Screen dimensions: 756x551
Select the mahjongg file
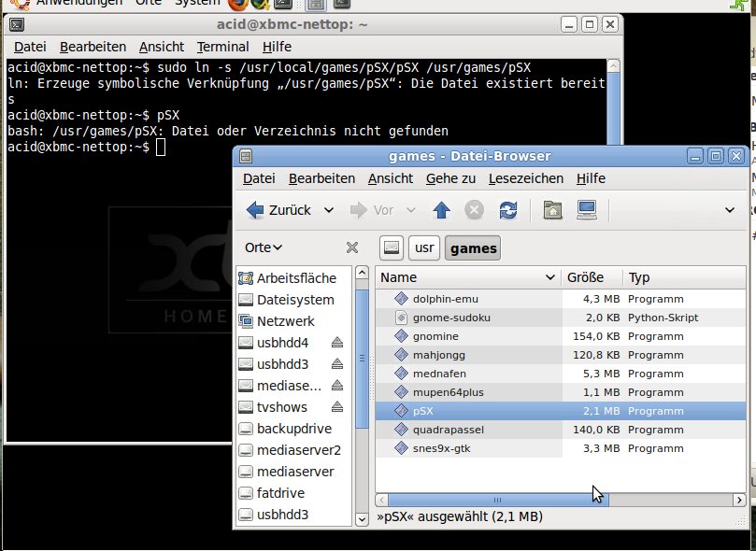point(561,355)
